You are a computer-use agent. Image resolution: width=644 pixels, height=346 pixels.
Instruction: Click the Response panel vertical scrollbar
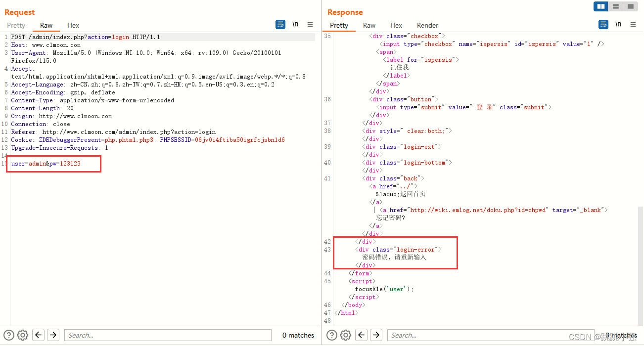tap(641, 266)
